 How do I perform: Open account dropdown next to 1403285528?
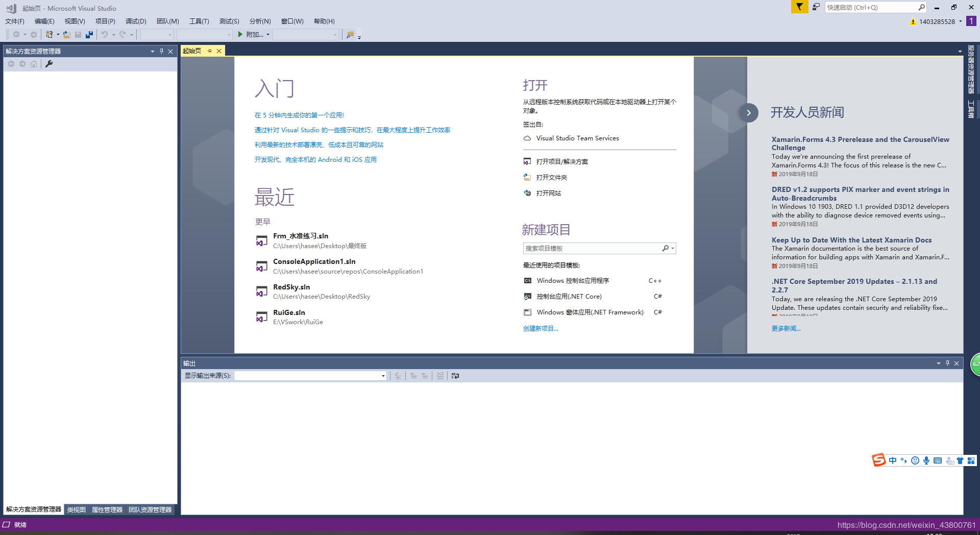960,21
